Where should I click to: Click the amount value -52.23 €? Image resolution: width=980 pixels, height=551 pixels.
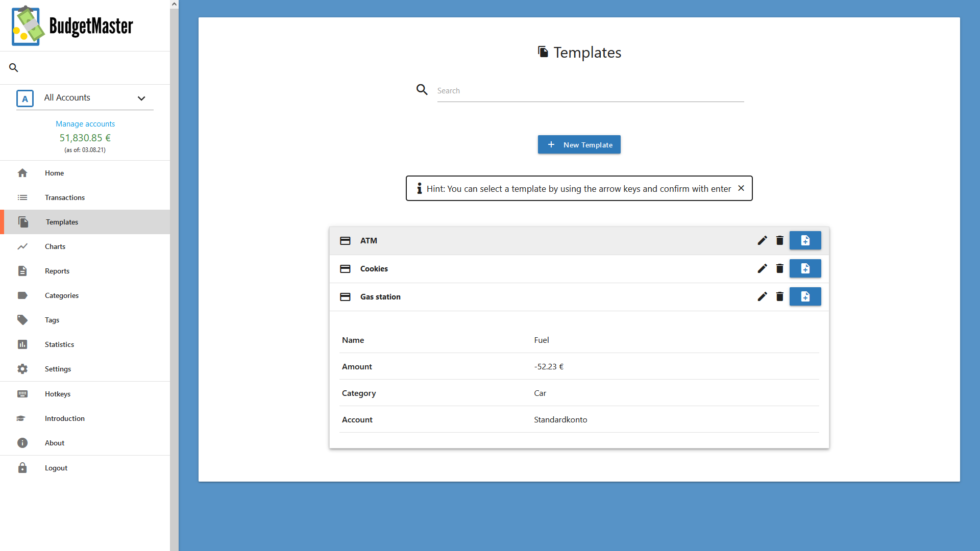pyautogui.click(x=549, y=366)
